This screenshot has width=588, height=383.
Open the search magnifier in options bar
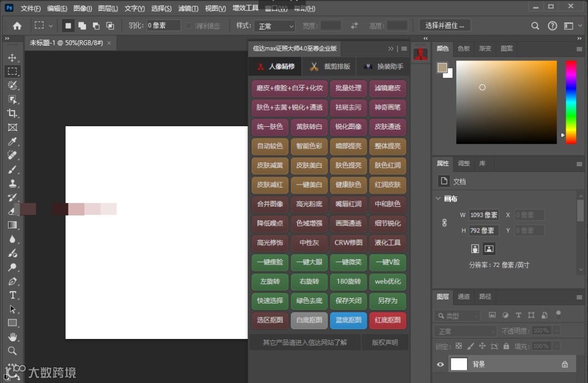tap(535, 26)
